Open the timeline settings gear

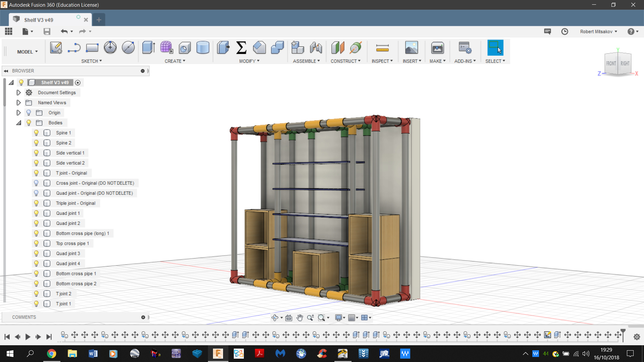click(637, 337)
